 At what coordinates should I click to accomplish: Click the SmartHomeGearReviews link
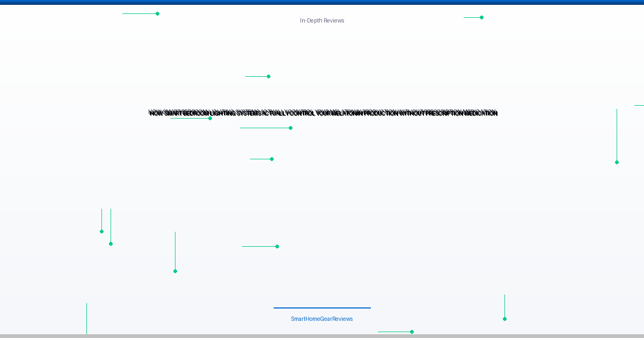point(321,319)
